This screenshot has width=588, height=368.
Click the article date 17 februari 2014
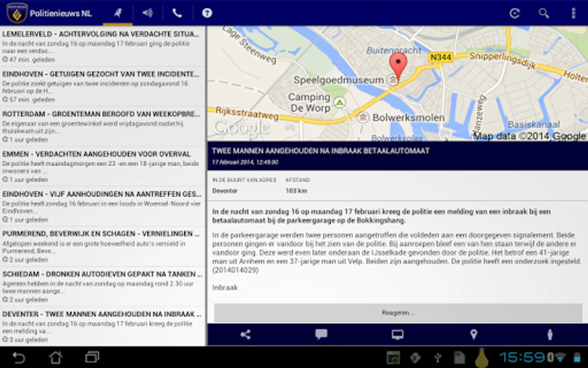point(245,162)
